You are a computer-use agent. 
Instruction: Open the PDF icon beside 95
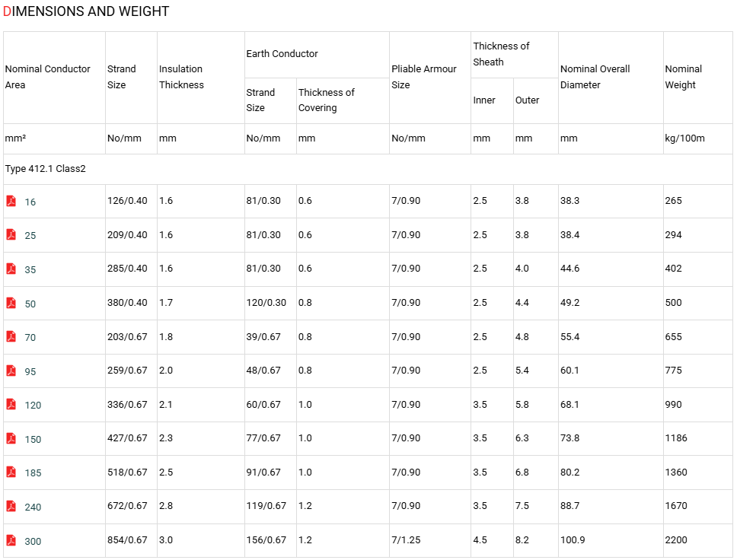point(11,371)
